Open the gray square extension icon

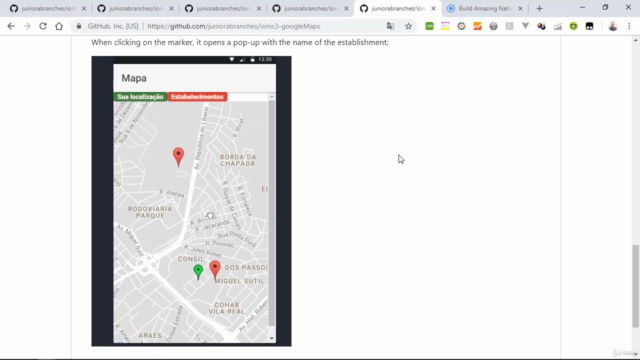coord(509,26)
